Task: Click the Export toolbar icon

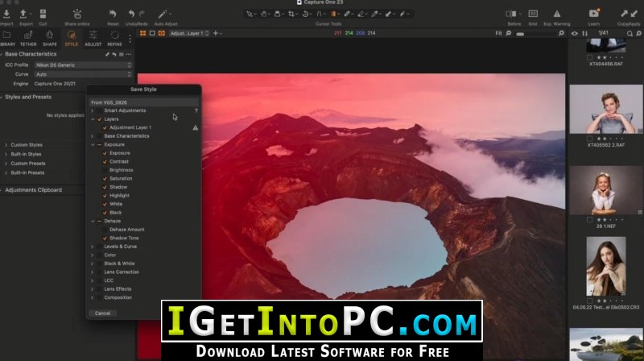Action: (x=23, y=14)
